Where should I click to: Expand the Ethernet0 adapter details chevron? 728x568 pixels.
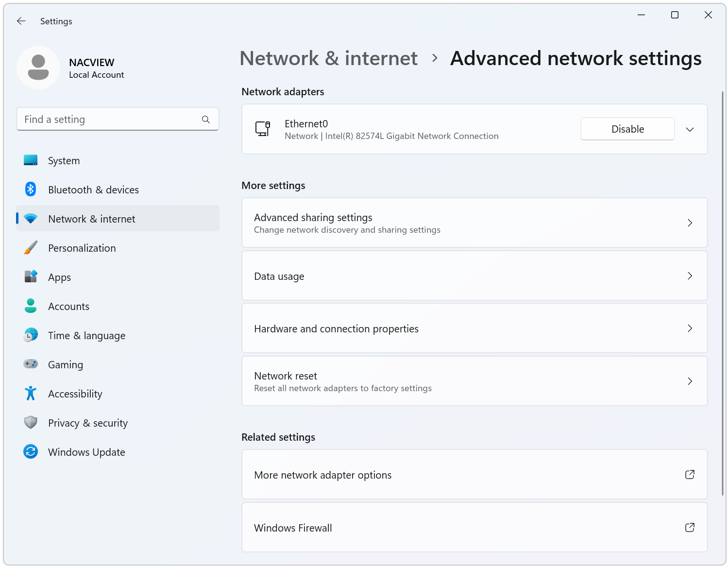(690, 129)
